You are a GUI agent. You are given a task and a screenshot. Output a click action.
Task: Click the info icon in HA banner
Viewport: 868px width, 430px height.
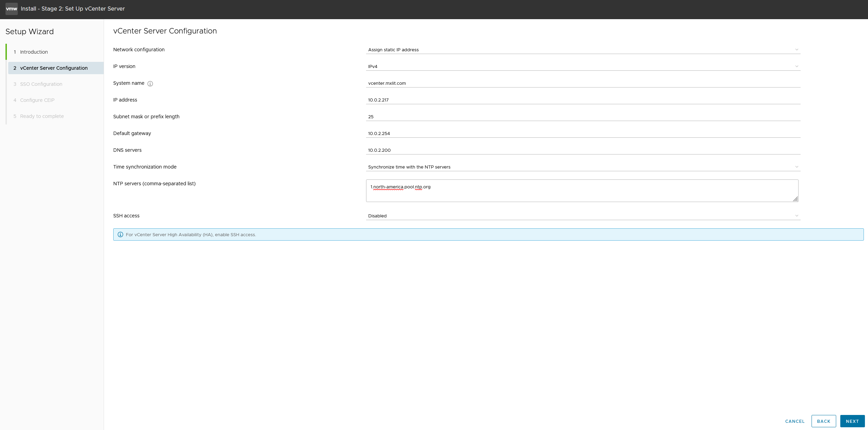(x=120, y=234)
